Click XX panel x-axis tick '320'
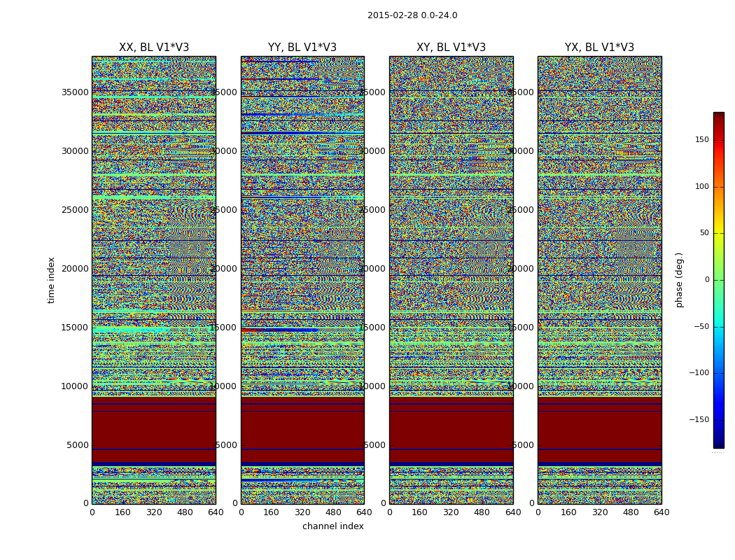This screenshot has width=735, height=560. pyautogui.click(x=154, y=512)
